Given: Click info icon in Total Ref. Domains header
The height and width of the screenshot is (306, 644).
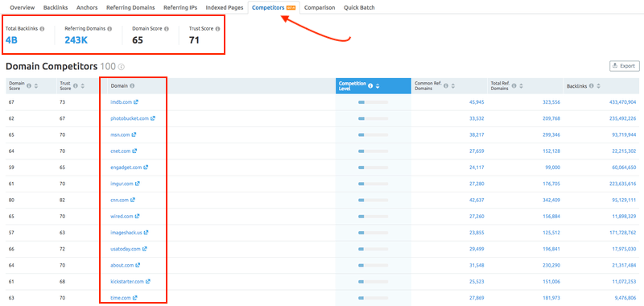Looking at the screenshot, I should [x=513, y=86].
